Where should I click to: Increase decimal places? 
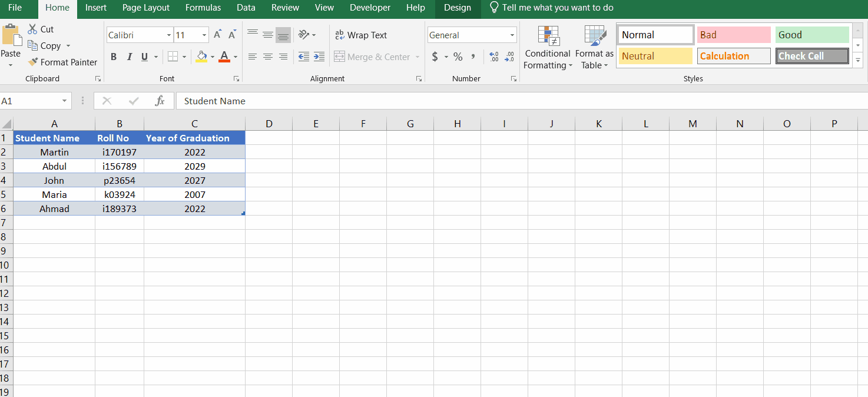click(494, 57)
